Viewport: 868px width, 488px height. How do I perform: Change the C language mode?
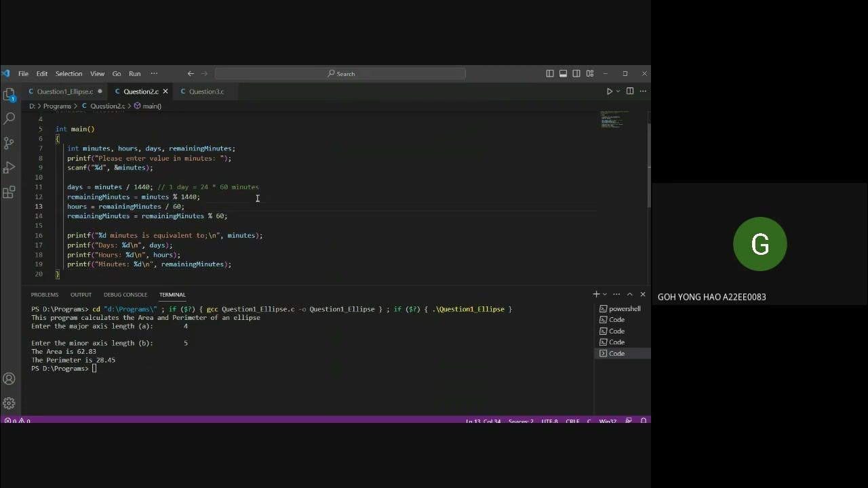[x=589, y=421]
